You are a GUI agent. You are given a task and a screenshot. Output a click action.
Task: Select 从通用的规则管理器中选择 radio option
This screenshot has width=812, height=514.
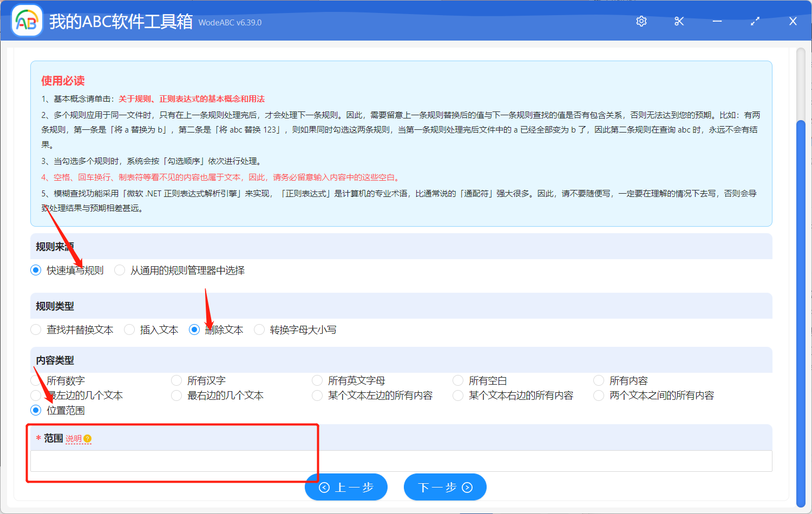click(120, 270)
